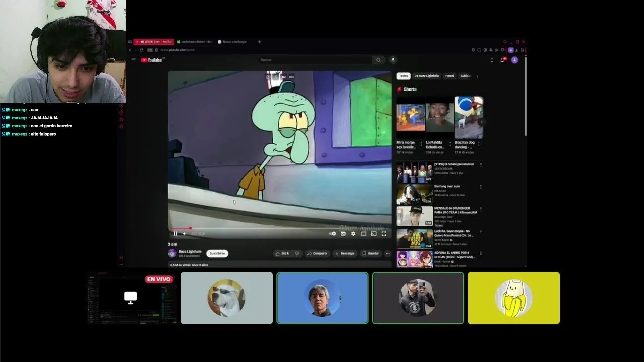This screenshot has width=644, height=362.
Task: Open the hang over cure video
Action: (x=415, y=194)
